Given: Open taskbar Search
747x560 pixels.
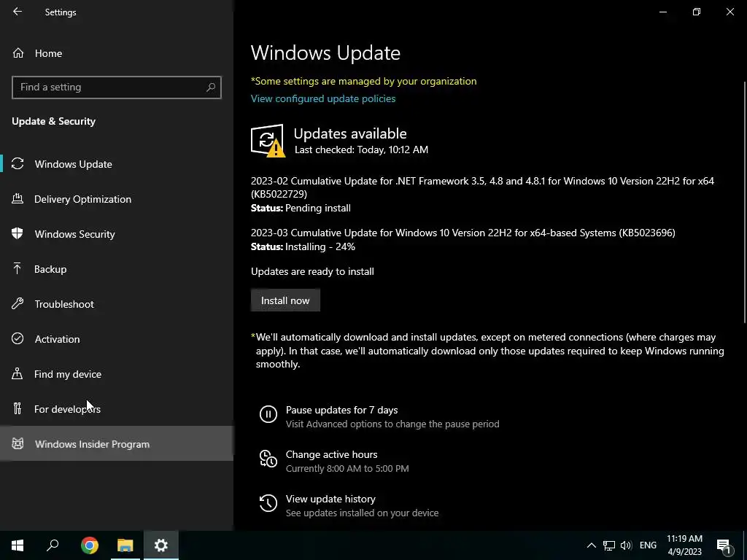Looking at the screenshot, I should point(53,545).
